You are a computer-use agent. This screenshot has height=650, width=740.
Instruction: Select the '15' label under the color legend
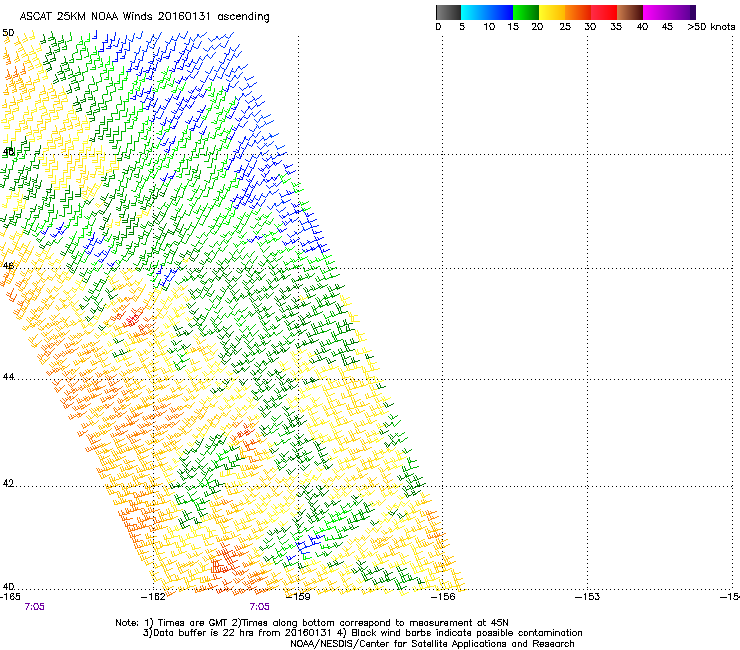pos(513,27)
